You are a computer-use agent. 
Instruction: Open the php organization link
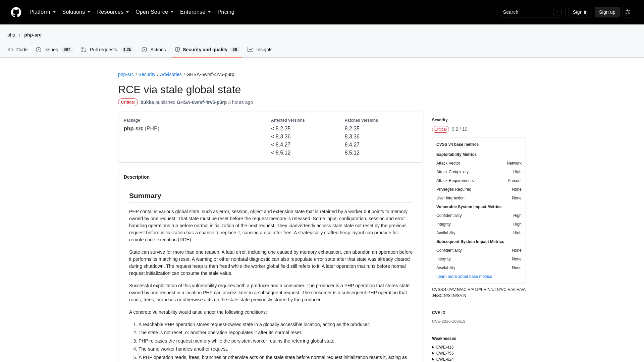[11, 35]
